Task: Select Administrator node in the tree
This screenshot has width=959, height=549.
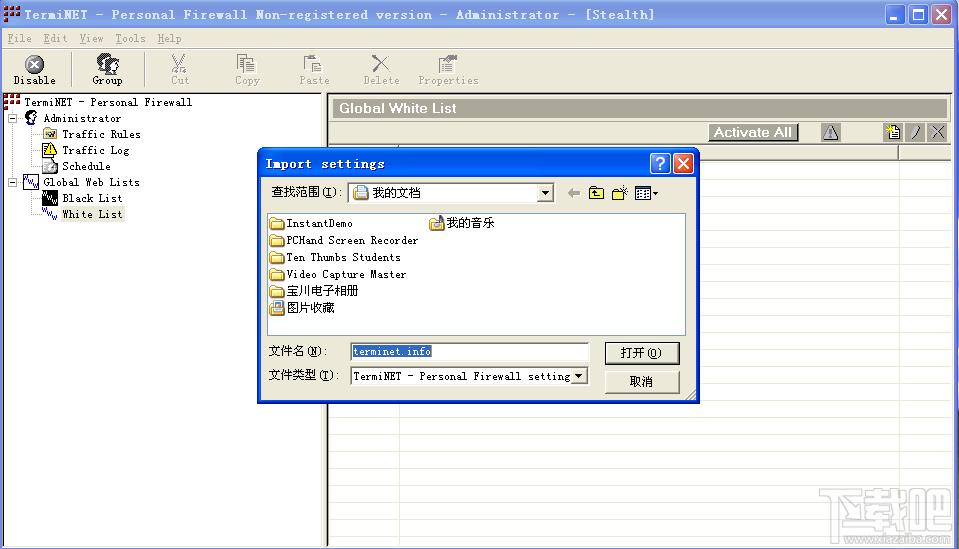Action: tap(82, 118)
